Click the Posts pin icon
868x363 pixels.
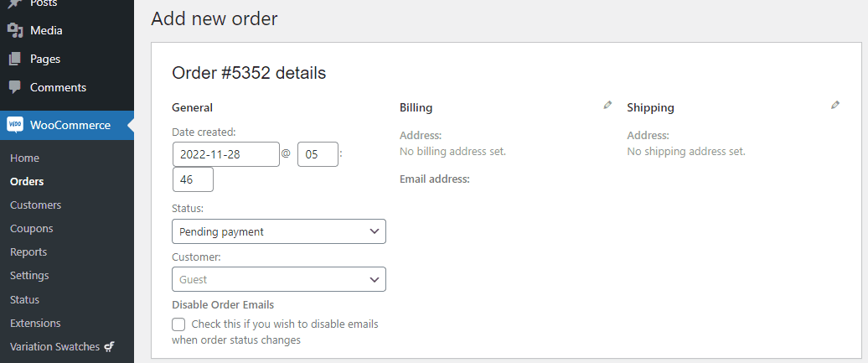tap(15, 3)
